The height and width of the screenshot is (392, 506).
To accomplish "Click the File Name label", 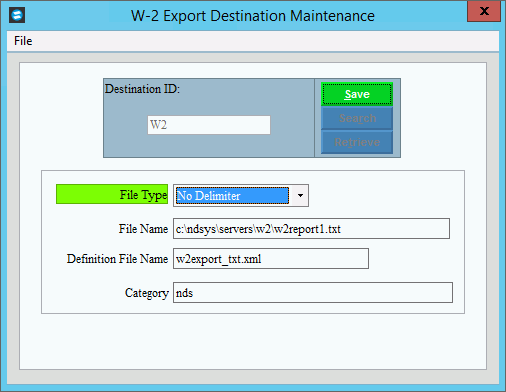I will click(x=143, y=229).
